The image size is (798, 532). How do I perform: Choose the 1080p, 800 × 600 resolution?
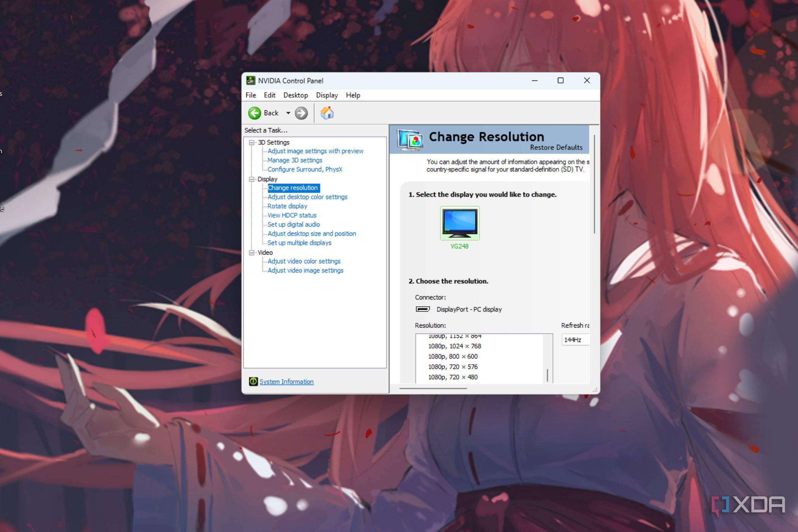(x=453, y=356)
